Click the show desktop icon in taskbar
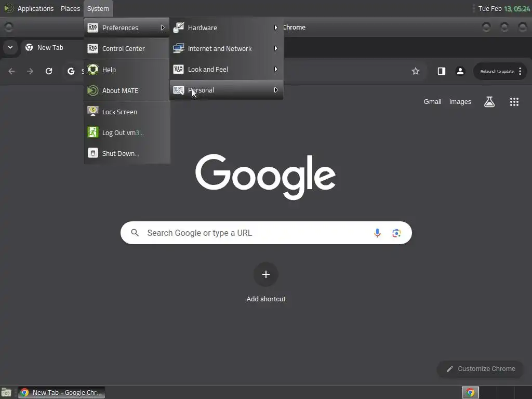532x399 pixels. pyautogui.click(x=6, y=393)
